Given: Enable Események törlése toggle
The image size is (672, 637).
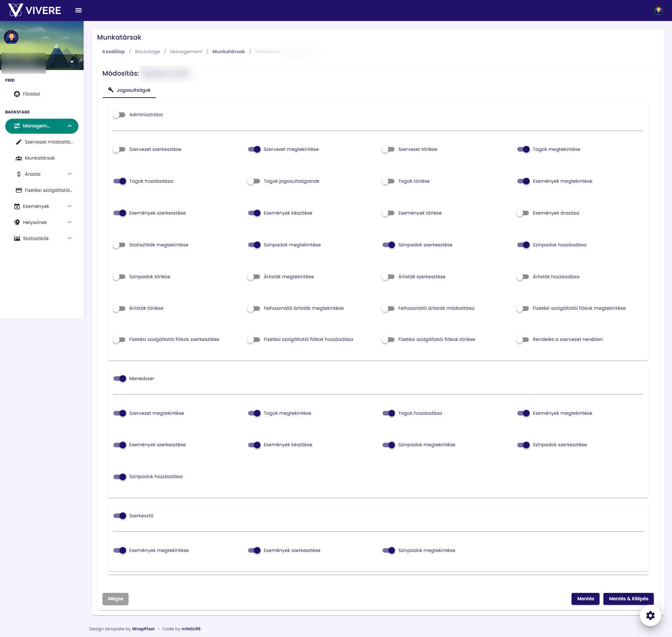Looking at the screenshot, I should [388, 213].
